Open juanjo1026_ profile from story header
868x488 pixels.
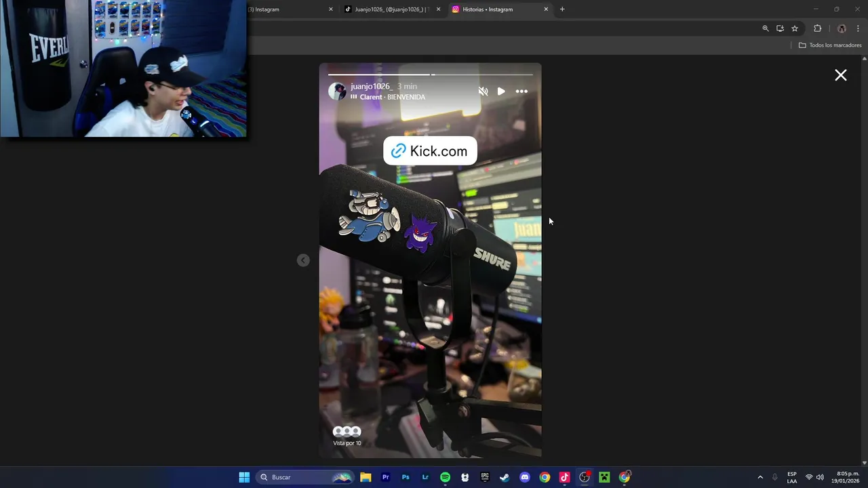click(x=371, y=86)
